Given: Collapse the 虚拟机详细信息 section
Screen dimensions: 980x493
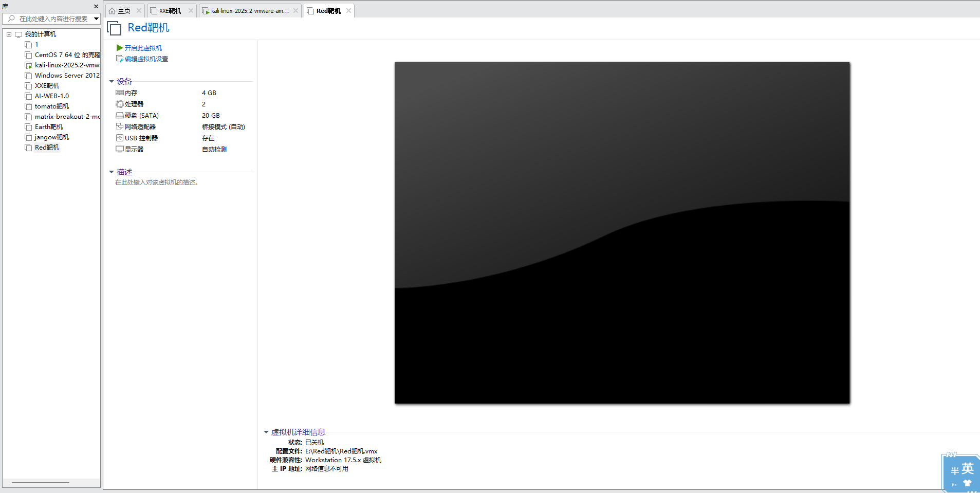Looking at the screenshot, I should 266,432.
